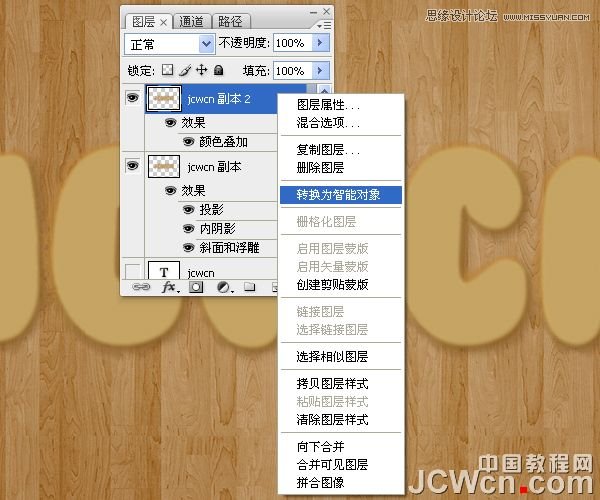The height and width of the screenshot is (500, 600).
Task: Choose 合并可见图层 from context menu
Action: pyautogui.click(x=332, y=464)
